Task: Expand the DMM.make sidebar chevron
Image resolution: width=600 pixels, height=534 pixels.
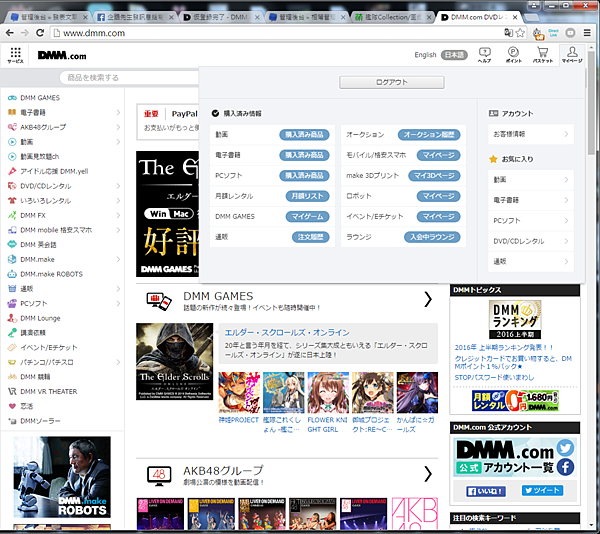Action: [x=118, y=259]
